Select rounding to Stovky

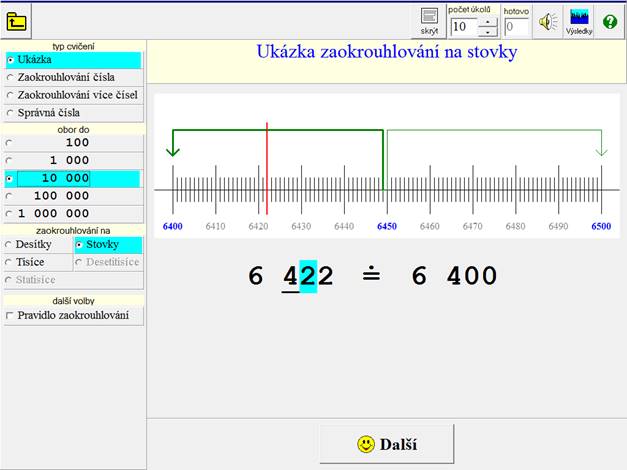point(108,244)
